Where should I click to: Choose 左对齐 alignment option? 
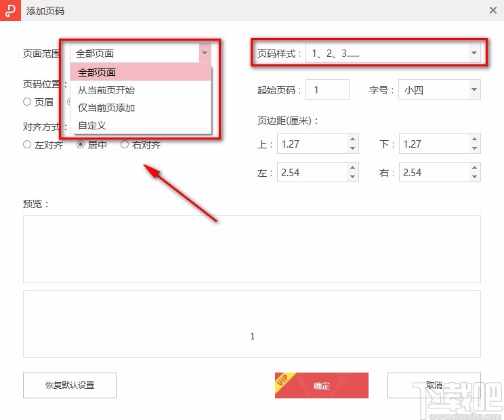[x=27, y=144]
